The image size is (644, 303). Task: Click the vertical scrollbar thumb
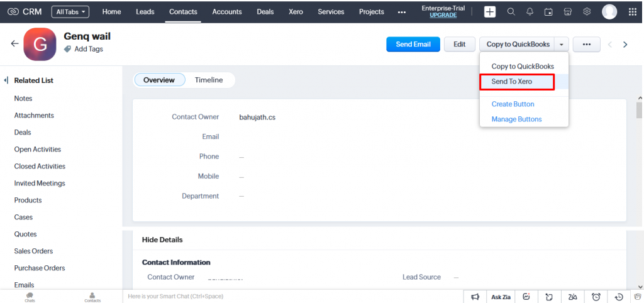(x=639, y=110)
